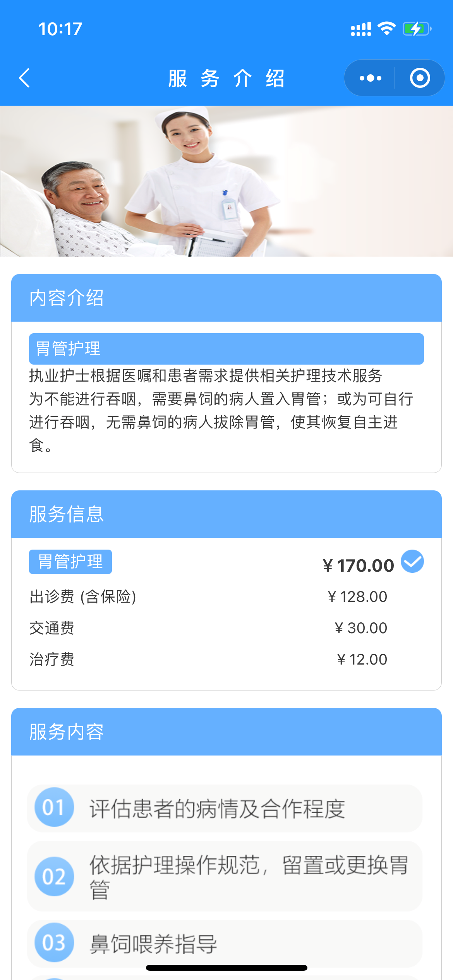Tap the 内容介绍 section header
Image resolution: width=453 pixels, height=980 pixels.
point(226,298)
